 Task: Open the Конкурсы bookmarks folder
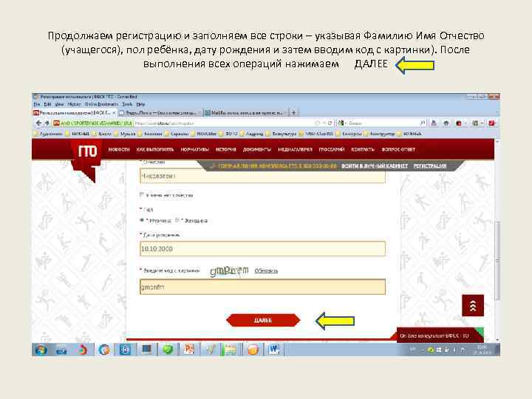(349, 134)
